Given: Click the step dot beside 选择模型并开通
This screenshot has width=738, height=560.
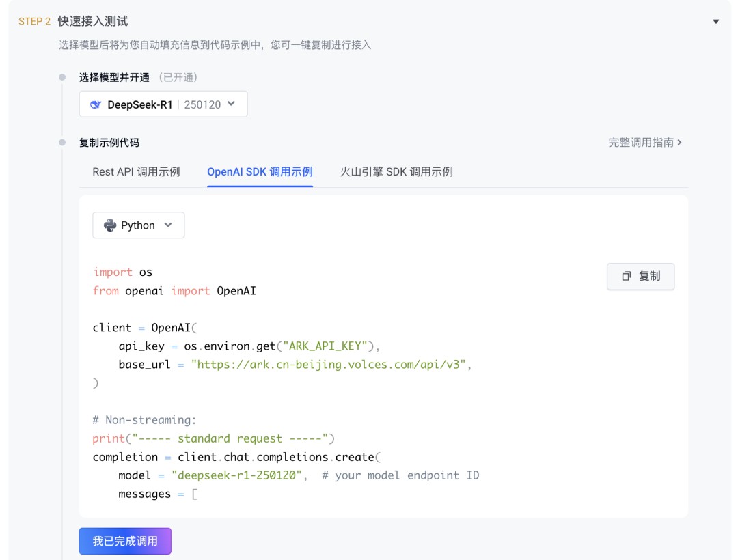Looking at the screenshot, I should tap(62, 77).
